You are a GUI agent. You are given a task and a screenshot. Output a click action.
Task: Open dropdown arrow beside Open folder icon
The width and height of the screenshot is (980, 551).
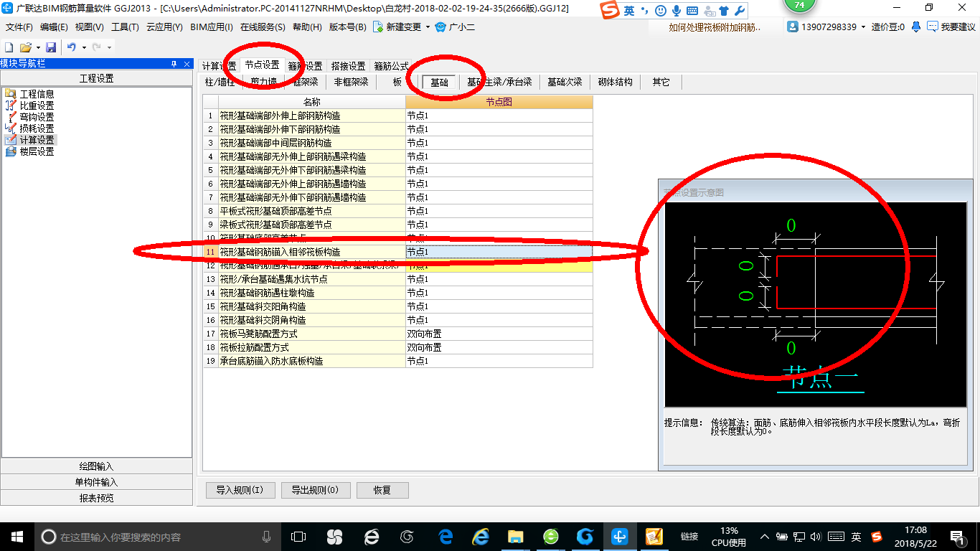click(37, 47)
